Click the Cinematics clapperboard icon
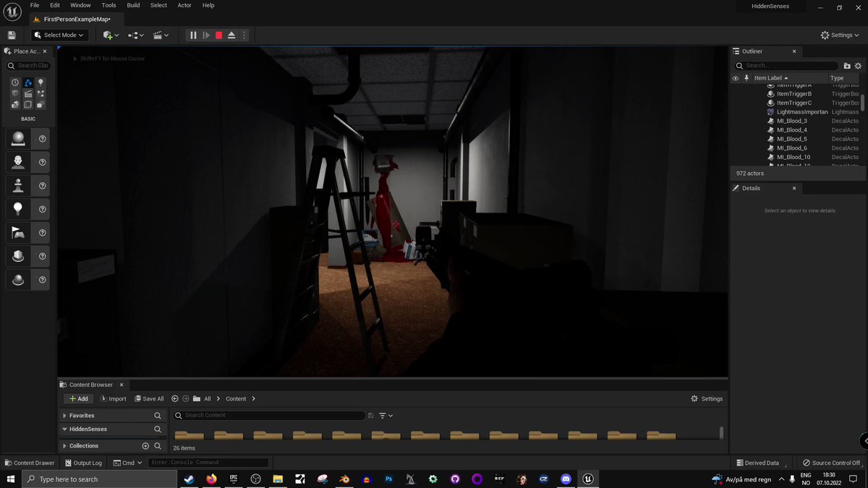The image size is (868, 488). tap(158, 35)
